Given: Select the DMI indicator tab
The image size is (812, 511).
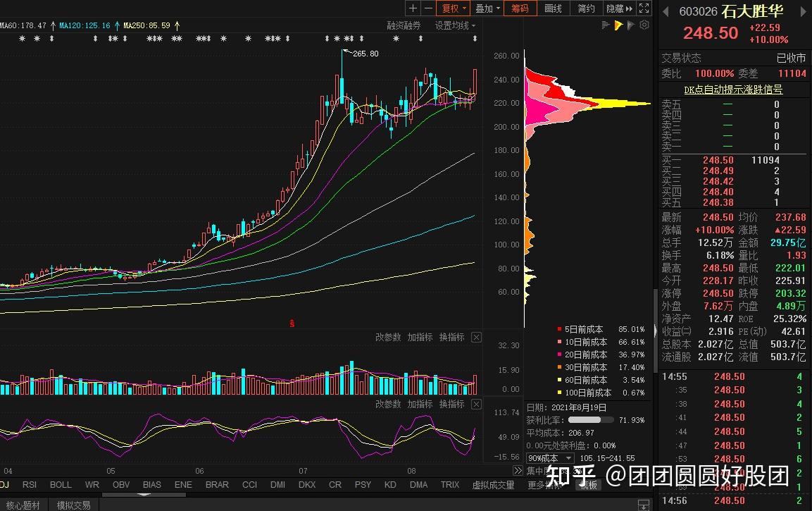Looking at the screenshot, I should (x=277, y=485).
